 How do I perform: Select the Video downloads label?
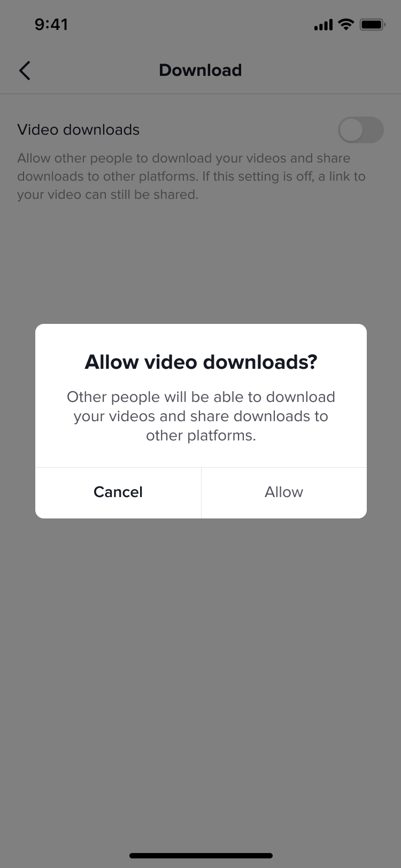pos(79,130)
